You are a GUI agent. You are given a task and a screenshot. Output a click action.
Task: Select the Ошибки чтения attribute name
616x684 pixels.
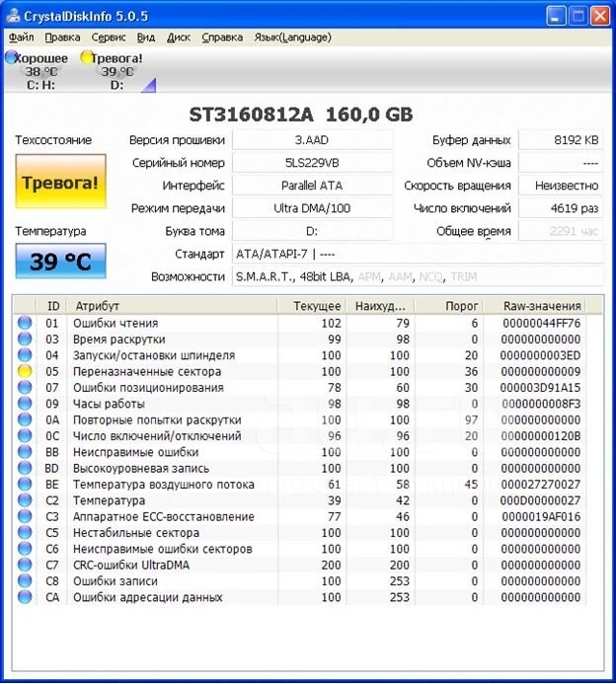pos(115,323)
